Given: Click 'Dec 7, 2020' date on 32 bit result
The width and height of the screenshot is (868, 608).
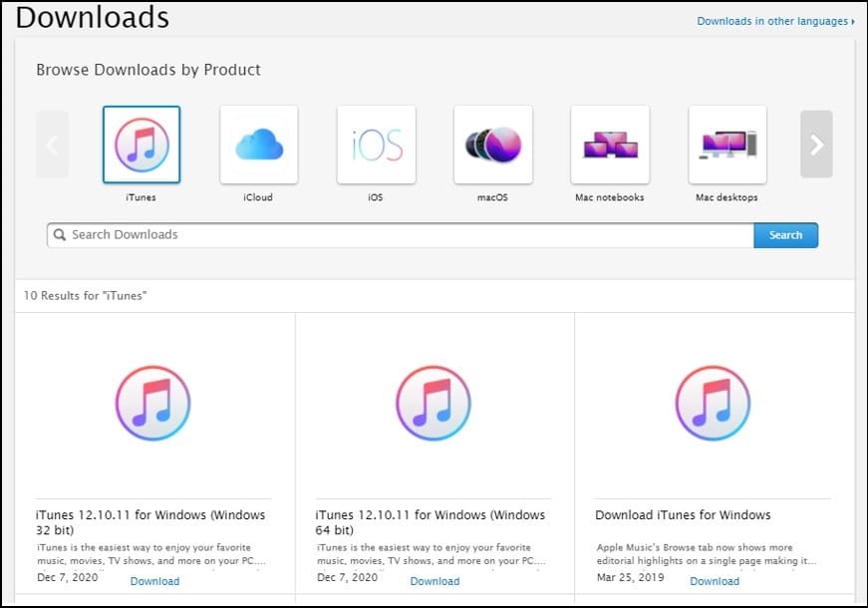Looking at the screenshot, I should 68,577.
